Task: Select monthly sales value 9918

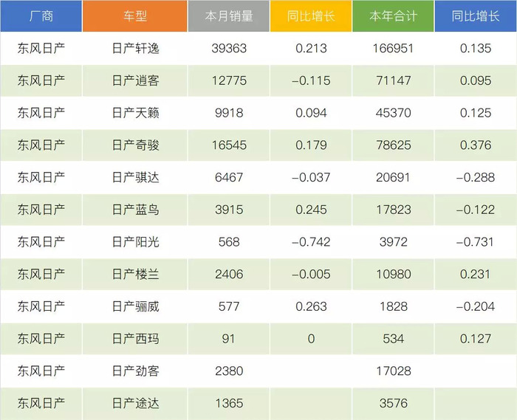Action: (x=229, y=113)
